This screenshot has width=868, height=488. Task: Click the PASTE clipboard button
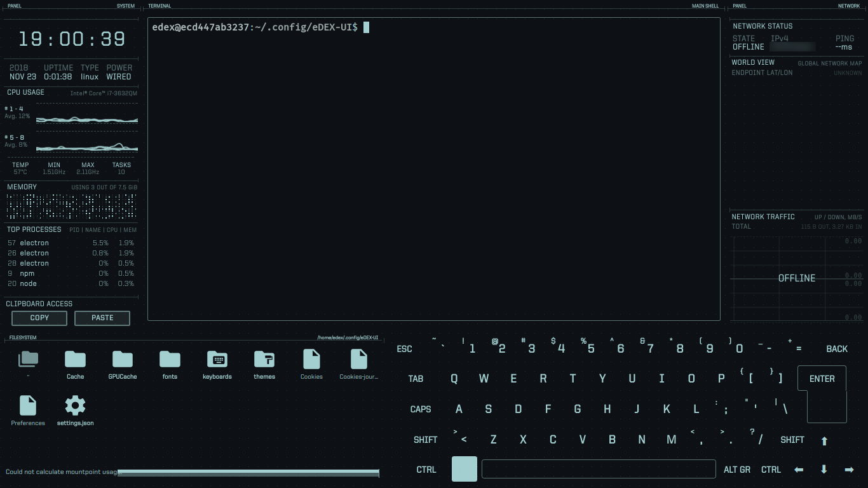point(102,318)
